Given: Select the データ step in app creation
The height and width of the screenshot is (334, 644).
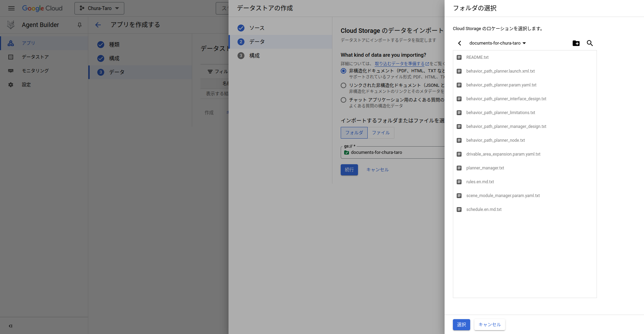Looking at the screenshot, I should pos(140,72).
